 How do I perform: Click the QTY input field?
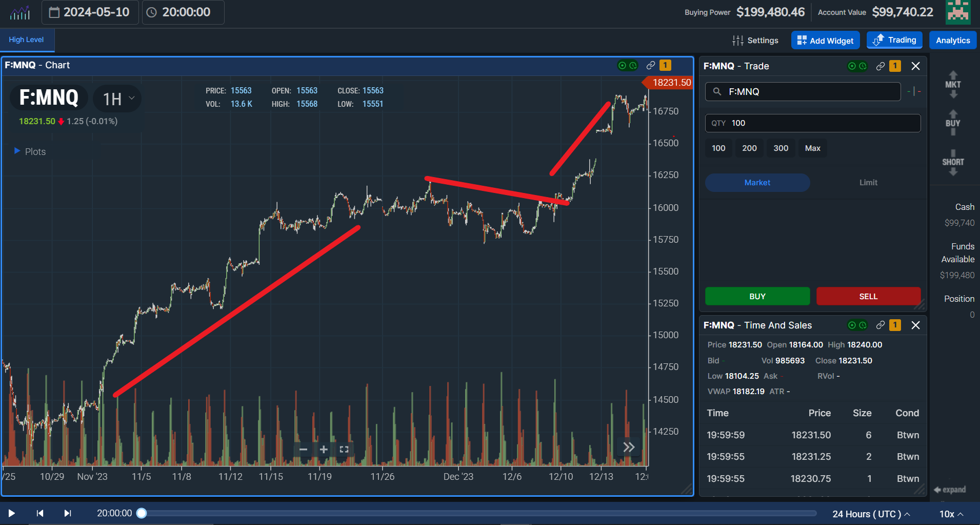(812, 123)
